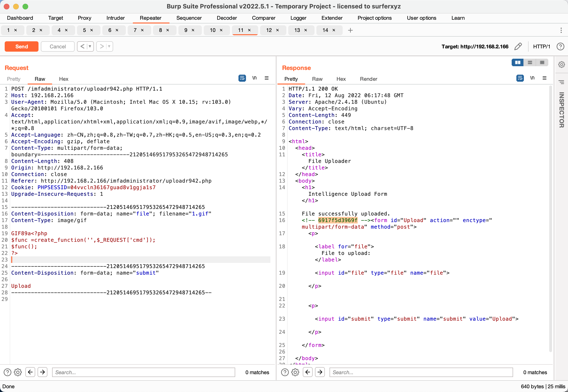Switch Response view to Render

coord(368,79)
